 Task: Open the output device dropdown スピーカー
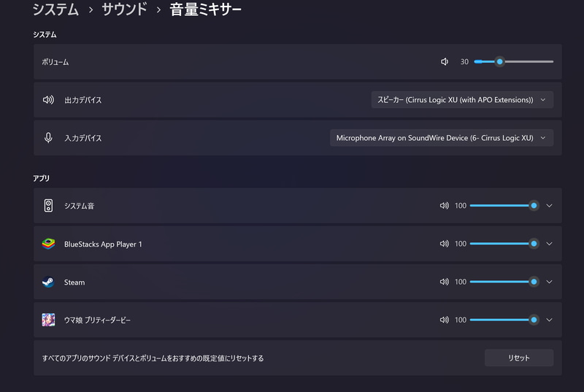coord(462,100)
